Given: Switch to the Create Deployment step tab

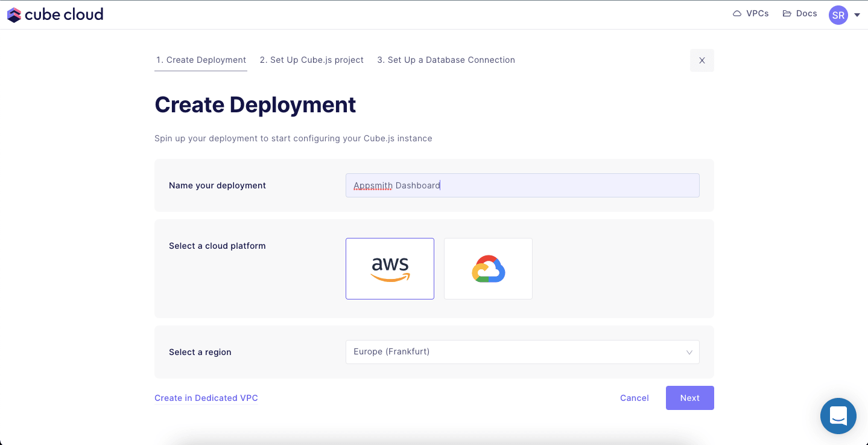Looking at the screenshot, I should pyautogui.click(x=201, y=60).
